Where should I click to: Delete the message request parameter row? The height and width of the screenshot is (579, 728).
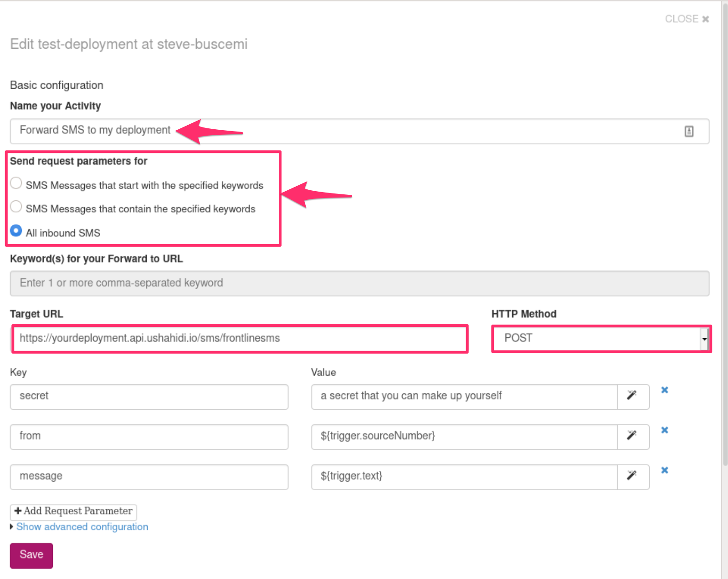click(664, 470)
